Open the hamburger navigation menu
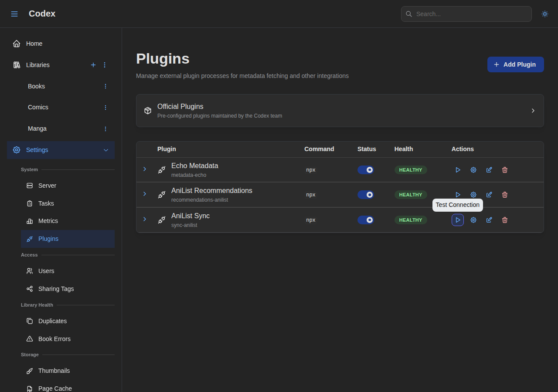 point(14,14)
